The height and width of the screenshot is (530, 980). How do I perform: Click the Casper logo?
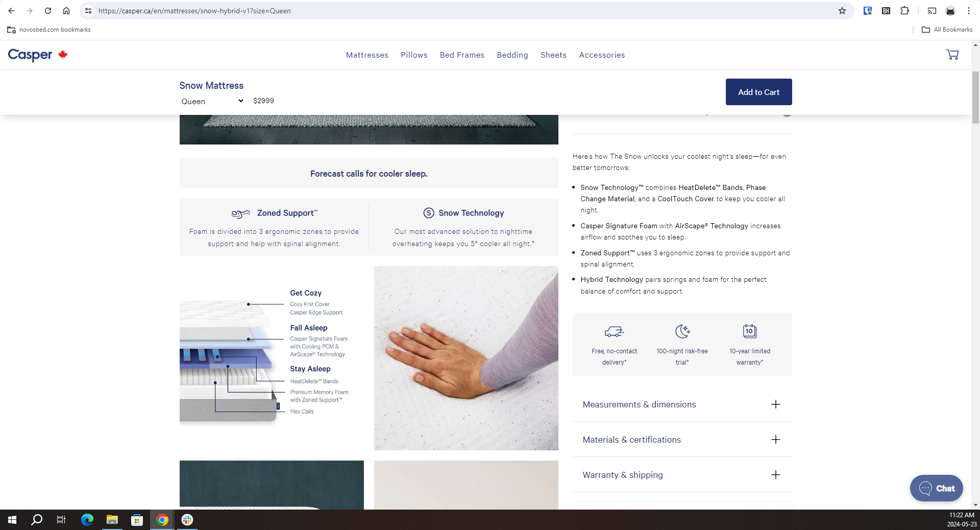click(x=30, y=55)
